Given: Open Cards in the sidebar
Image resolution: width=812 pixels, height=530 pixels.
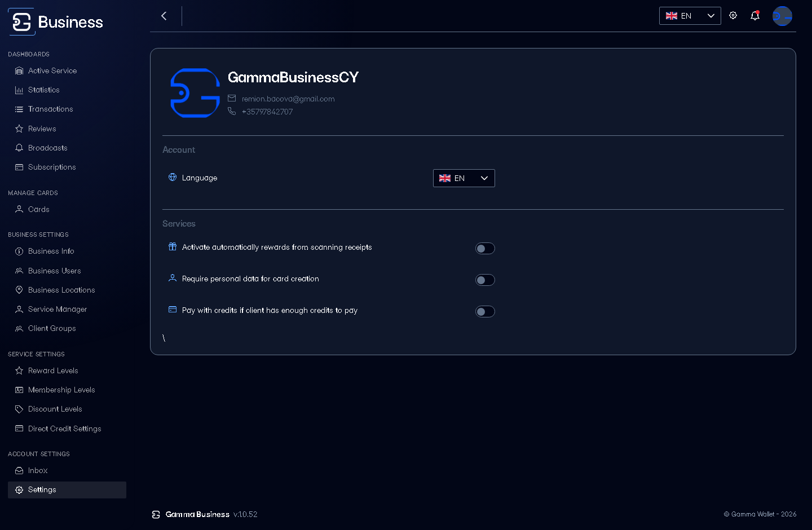Looking at the screenshot, I should [67, 210].
